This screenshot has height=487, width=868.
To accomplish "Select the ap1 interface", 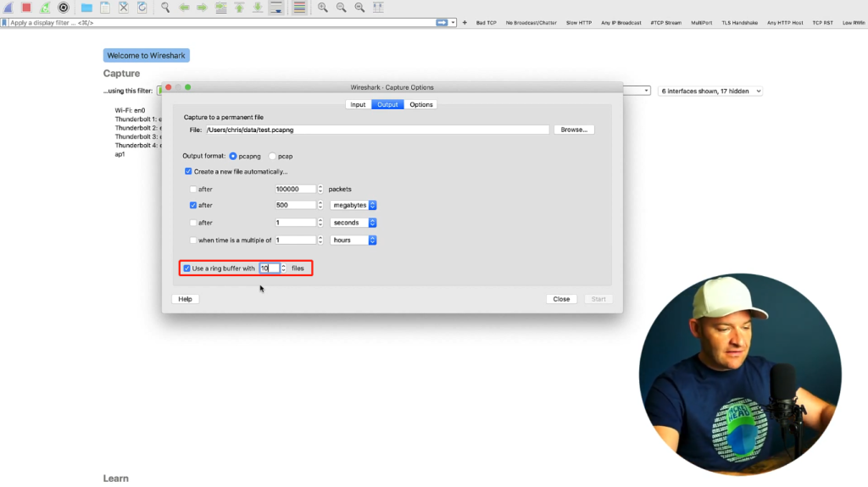I will pyautogui.click(x=120, y=154).
